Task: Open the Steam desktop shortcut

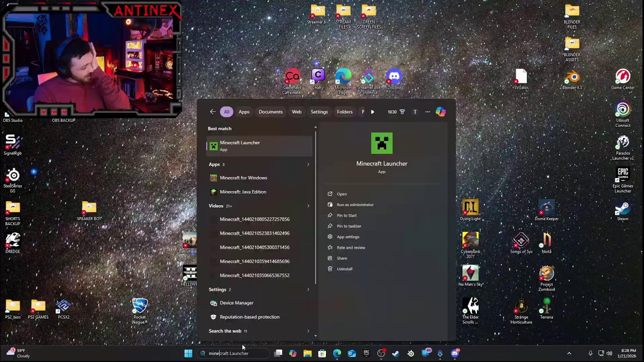Action: click(x=623, y=211)
